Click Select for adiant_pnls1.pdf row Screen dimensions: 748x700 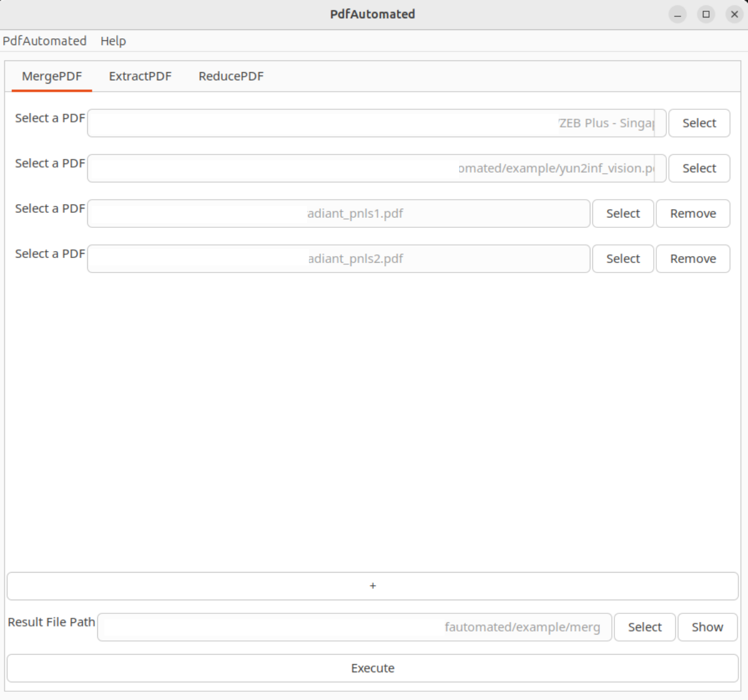(x=622, y=213)
